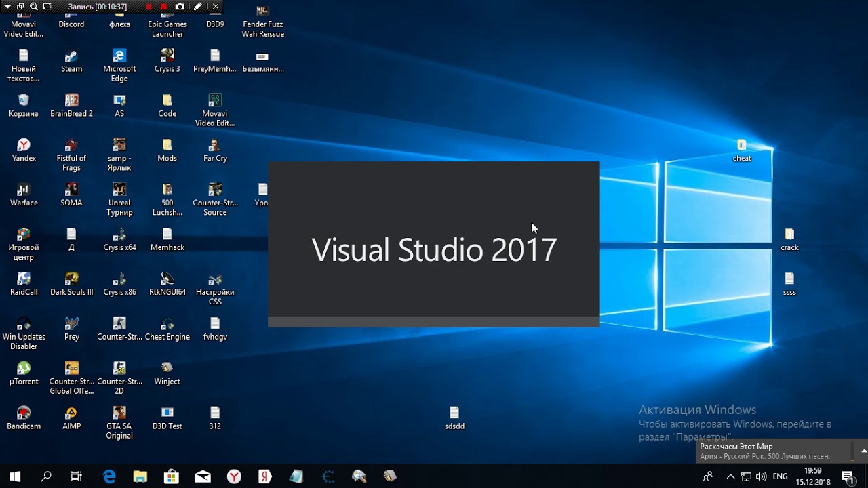Select the RtkNGUI64 shortcut
Viewport: 868px width, 488px height.
(x=167, y=285)
